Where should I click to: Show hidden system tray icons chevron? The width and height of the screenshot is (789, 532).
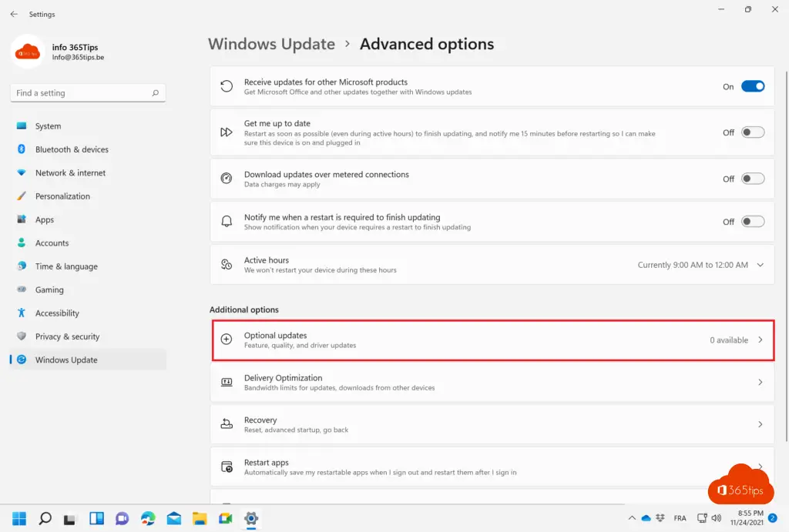coord(632,518)
